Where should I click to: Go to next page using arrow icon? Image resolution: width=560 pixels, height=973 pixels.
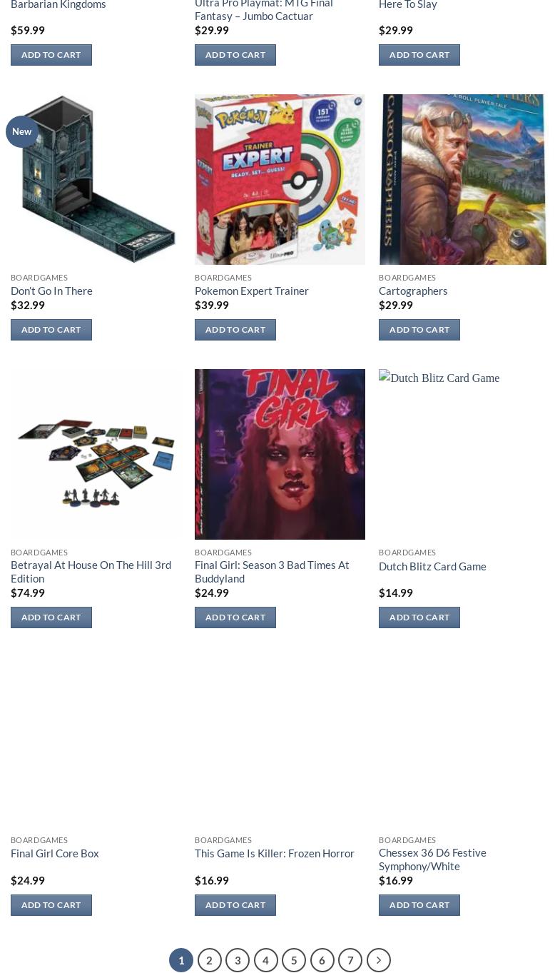(x=378, y=960)
